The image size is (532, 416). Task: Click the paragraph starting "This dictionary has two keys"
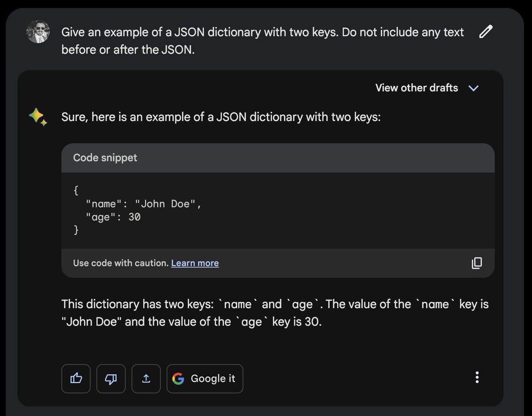[275, 313]
